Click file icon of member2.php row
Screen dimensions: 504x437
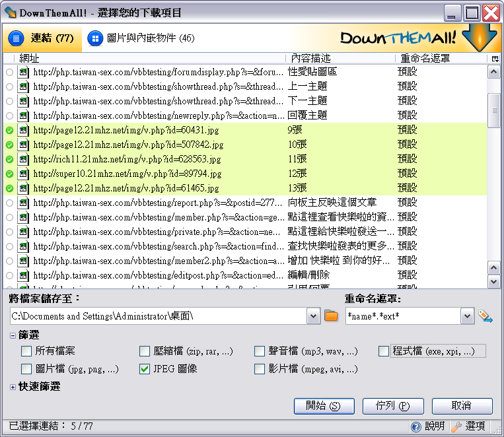click(23, 261)
